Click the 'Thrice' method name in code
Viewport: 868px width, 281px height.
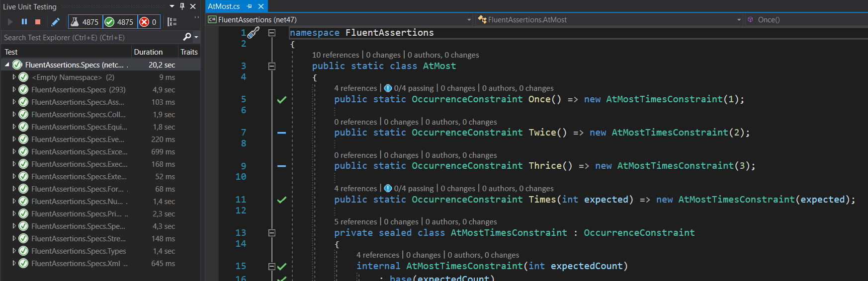pyautogui.click(x=545, y=166)
